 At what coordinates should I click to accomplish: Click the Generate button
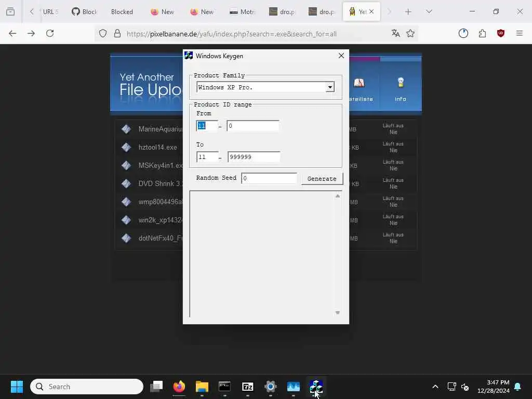322,179
